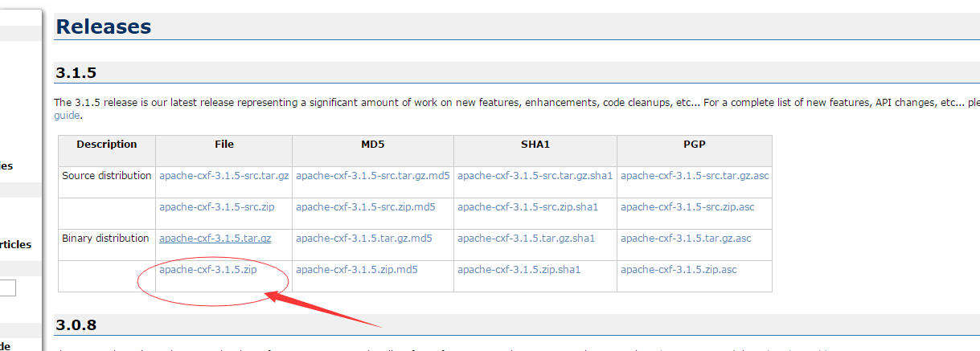Open the apache-cxf-3.1.5.zip.sha1 checksum link

[x=519, y=270]
